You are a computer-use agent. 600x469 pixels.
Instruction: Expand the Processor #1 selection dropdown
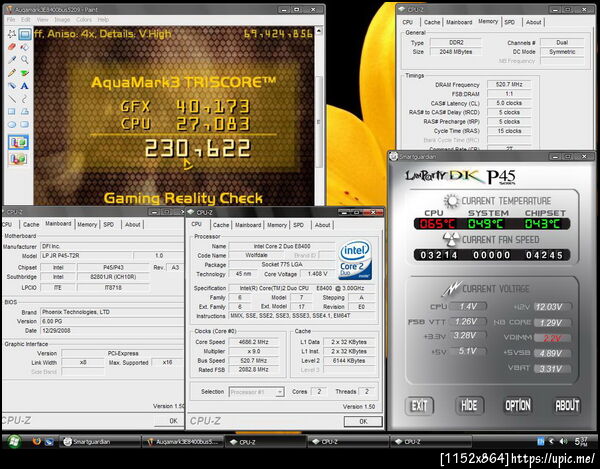point(280,392)
